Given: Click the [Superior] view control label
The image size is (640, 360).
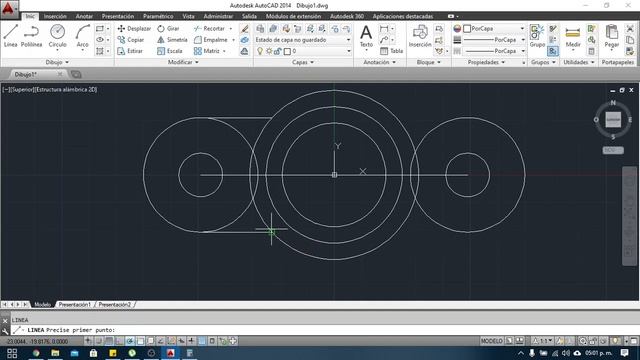Looking at the screenshot, I should (x=22, y=89).
